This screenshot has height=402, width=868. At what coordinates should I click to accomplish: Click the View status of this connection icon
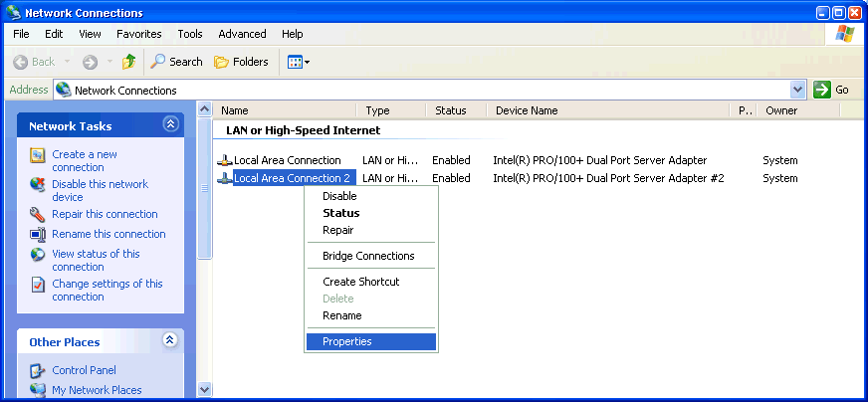point(37,255)
